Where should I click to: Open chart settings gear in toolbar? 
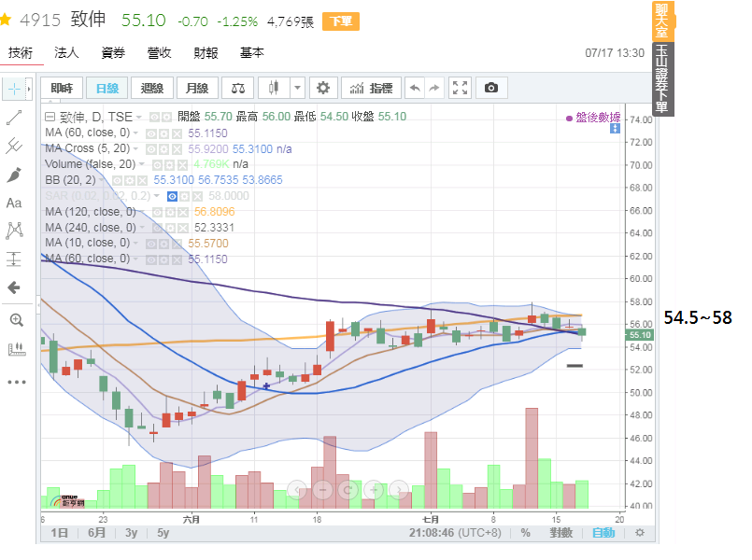tap(323, 88)
